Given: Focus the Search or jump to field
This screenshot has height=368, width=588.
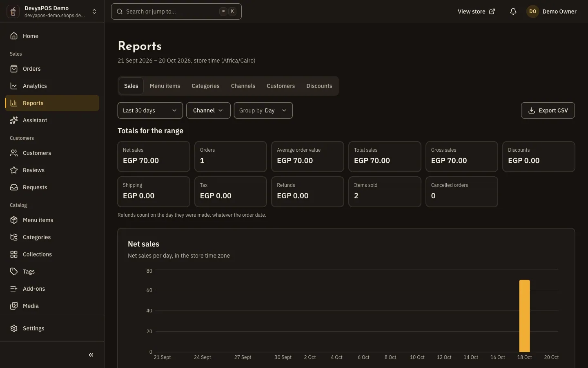Looking at the screenshot, I should tap(176, 11).
